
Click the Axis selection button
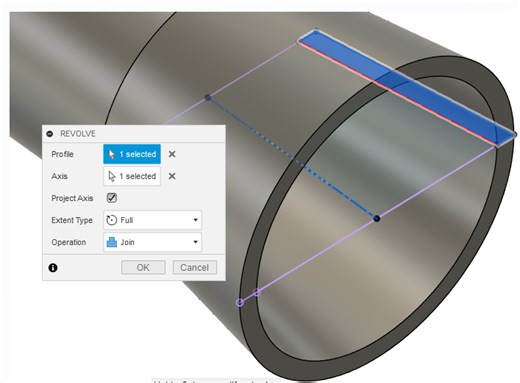[132, 176]
